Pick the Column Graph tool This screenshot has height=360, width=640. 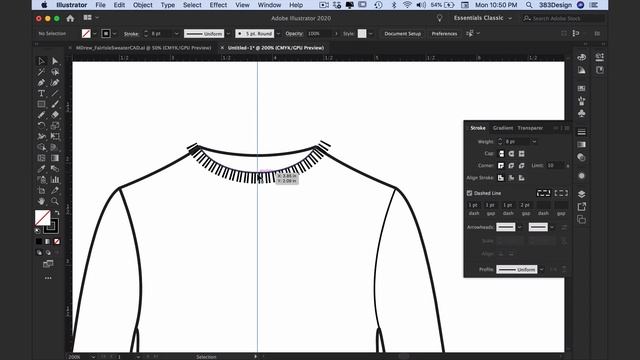click(55, 179)
